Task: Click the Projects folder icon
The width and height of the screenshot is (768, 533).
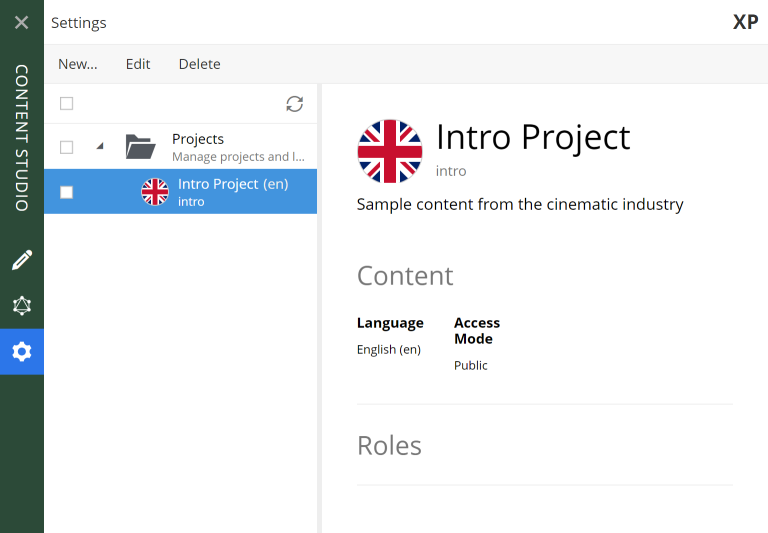Action: (140, 147)
